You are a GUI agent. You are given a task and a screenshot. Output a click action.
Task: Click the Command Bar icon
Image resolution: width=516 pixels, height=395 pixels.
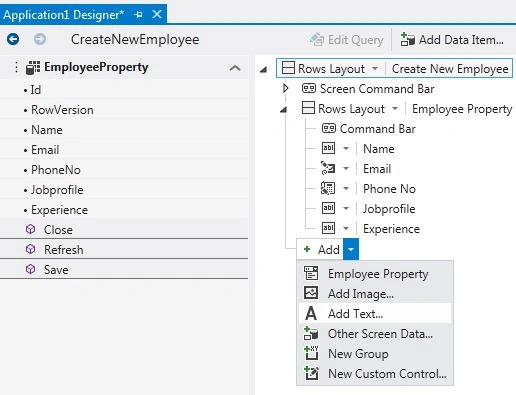pyautogui.click(x=329, y=128)
